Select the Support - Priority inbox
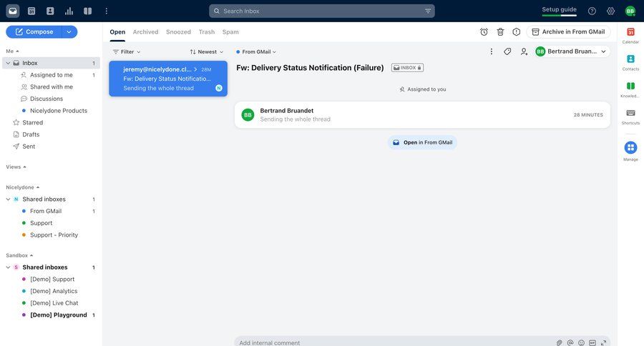644x346 pixels. 54,234
